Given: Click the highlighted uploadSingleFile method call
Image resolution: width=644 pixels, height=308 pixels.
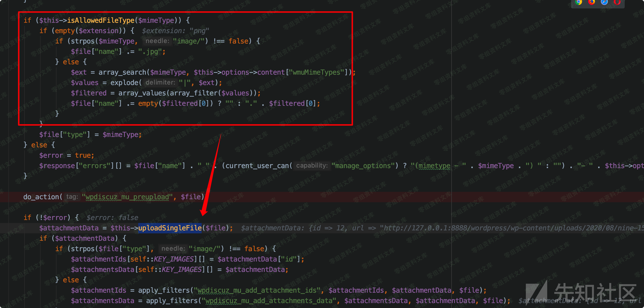Looking at the screenshot, I should [x=170, y=228].
